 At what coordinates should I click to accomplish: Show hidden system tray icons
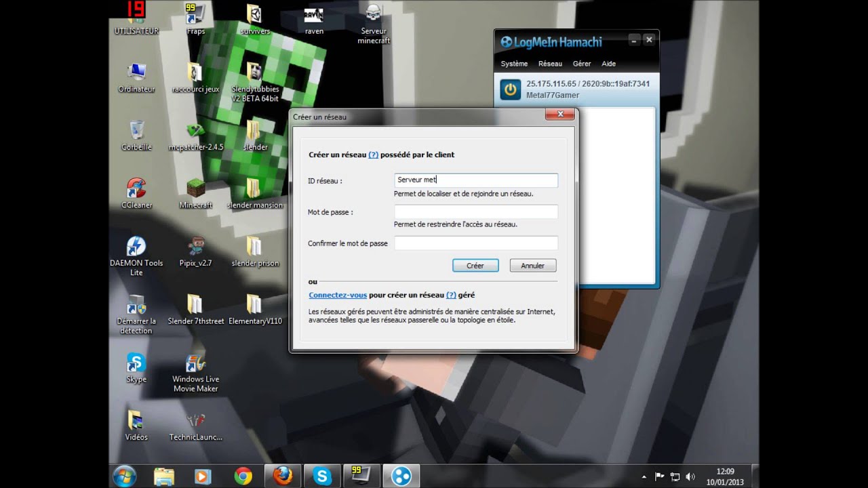coord(644,477)
